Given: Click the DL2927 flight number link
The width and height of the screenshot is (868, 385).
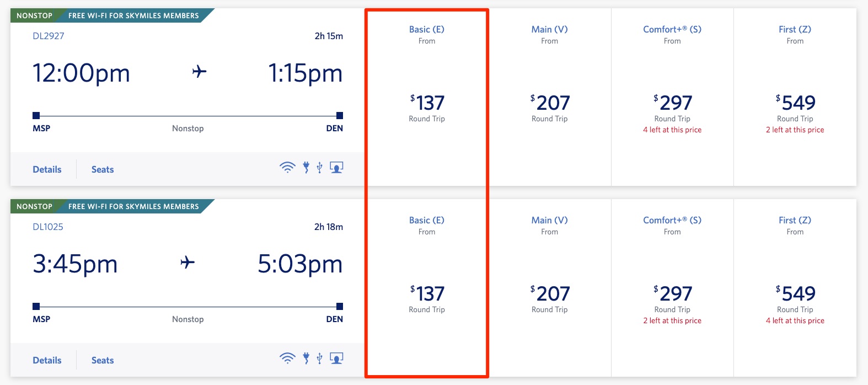Looking at the screenshot, I should (50, 36).
